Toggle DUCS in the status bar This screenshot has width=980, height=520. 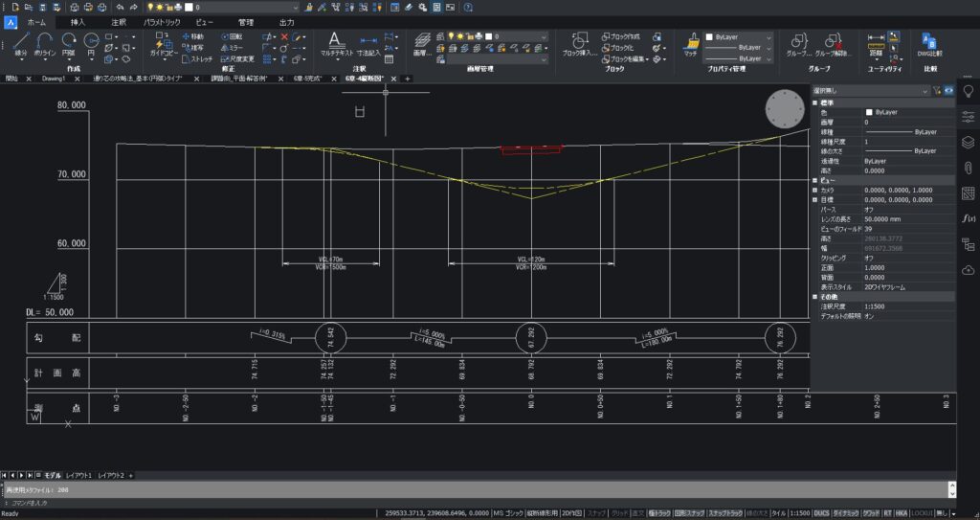(x=822, y=513)
